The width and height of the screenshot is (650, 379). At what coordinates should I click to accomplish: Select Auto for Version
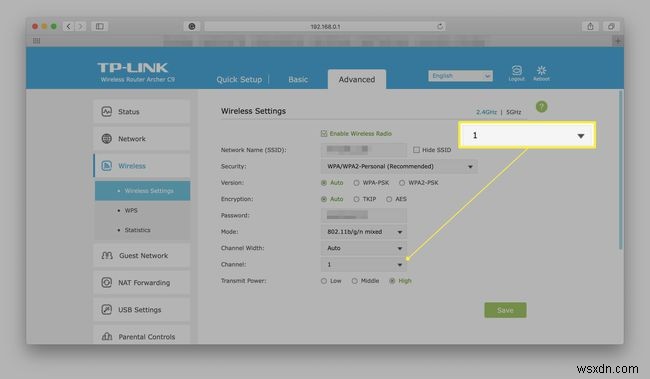(324, 183)
